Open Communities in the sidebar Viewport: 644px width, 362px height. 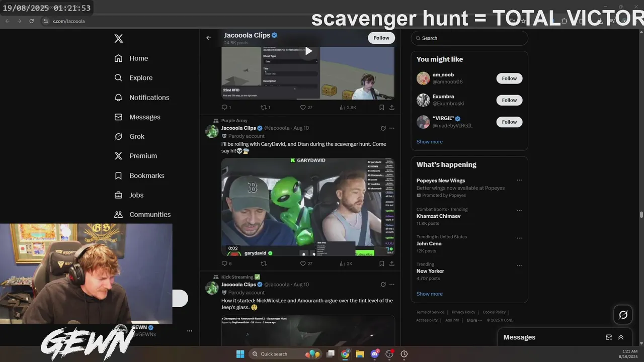point(142,215)
